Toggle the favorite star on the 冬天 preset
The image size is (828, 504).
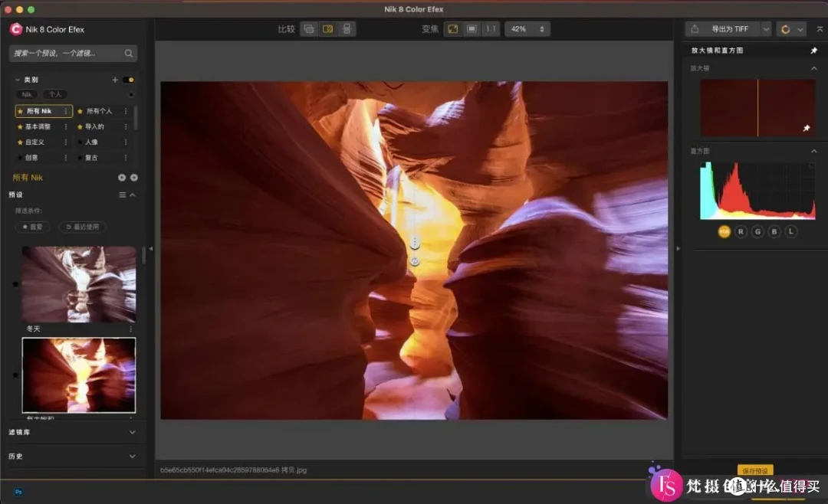pyautogui.click(x=15, y=284)
